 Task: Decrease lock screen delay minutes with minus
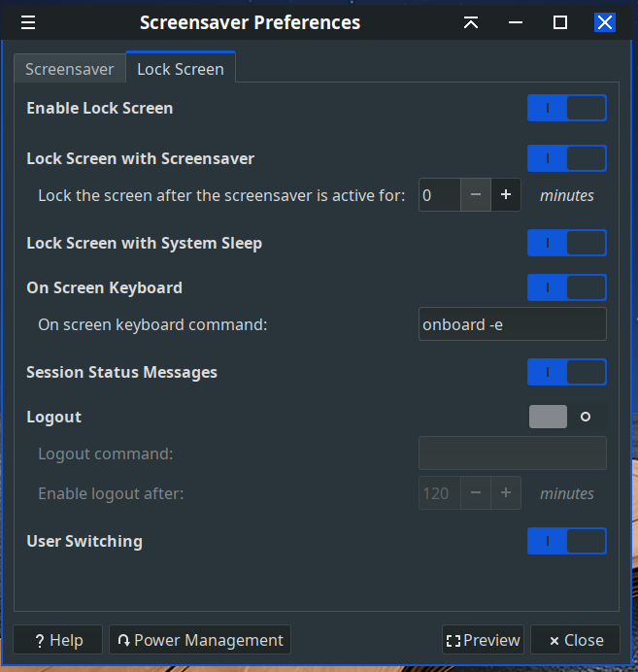click(x=476, y=195)
